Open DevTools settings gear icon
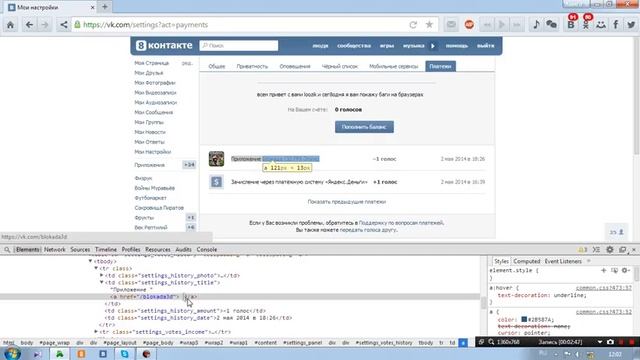Image resolution: width=640 pixels, height=360 pixels. 610,249
